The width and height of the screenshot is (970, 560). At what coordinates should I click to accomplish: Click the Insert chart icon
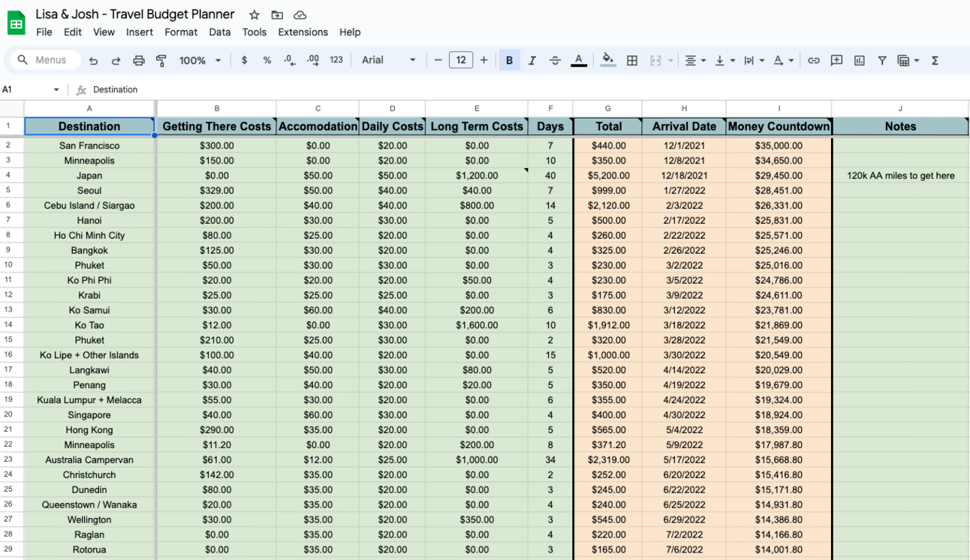859,61
